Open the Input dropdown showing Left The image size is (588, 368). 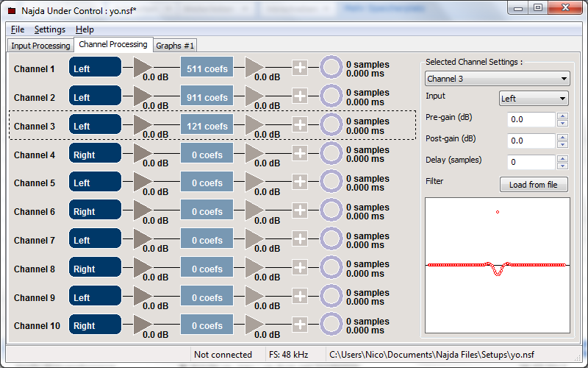tap(534, 99)
